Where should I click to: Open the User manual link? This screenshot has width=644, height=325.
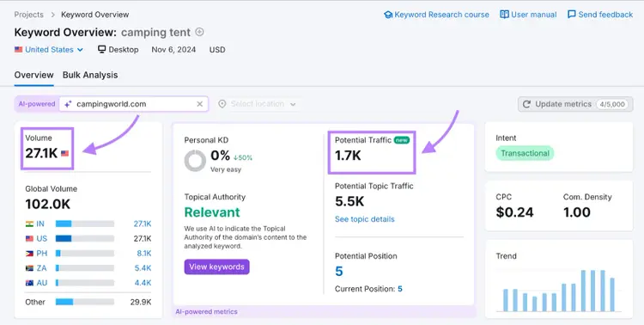coord(533,15)
